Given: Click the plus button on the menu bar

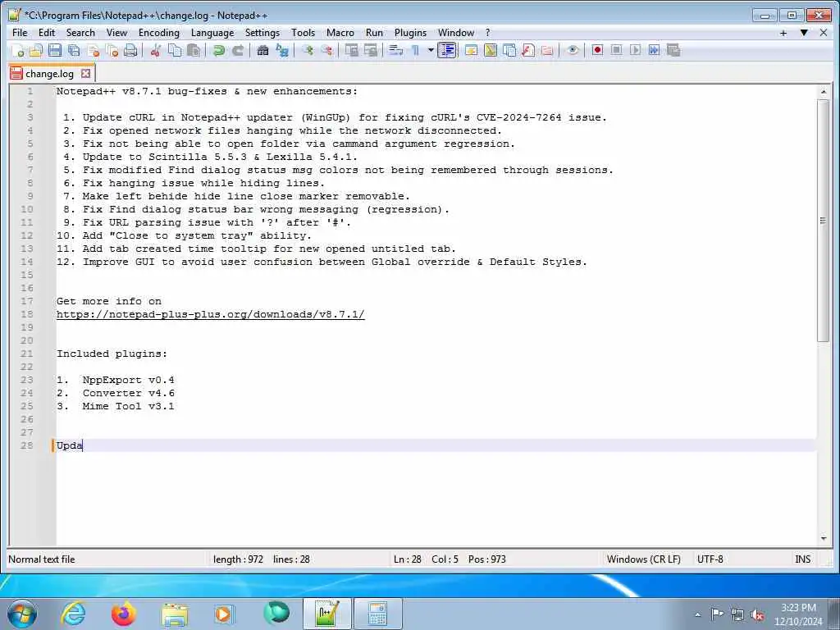Looking at the screenshot, I should click(x=783, y=33).
